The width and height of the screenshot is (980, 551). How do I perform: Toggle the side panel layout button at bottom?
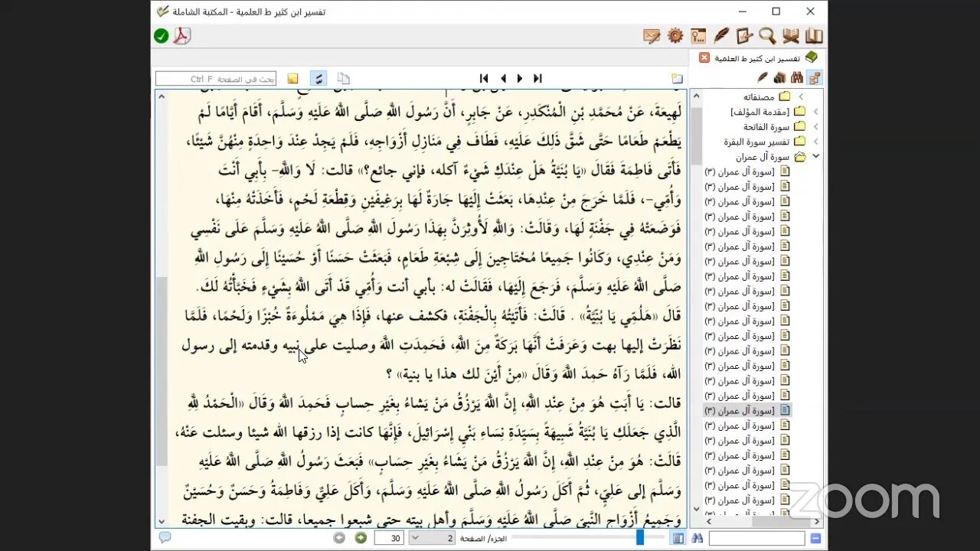click(x=678, y=539)
